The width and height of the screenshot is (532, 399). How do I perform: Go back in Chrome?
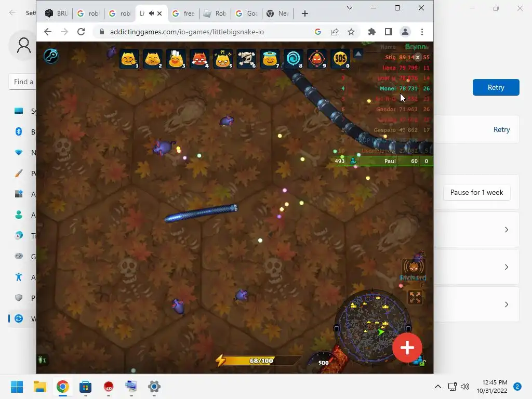coord(48,32)
